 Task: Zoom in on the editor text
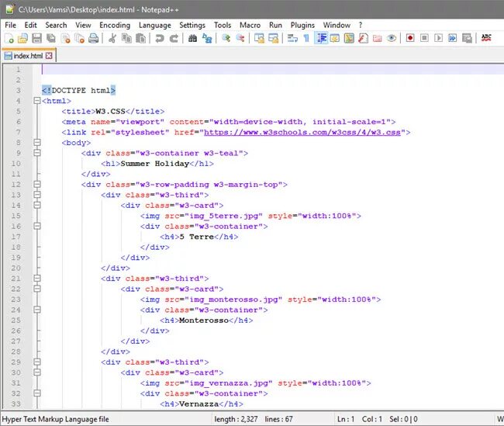coord(226,38)
